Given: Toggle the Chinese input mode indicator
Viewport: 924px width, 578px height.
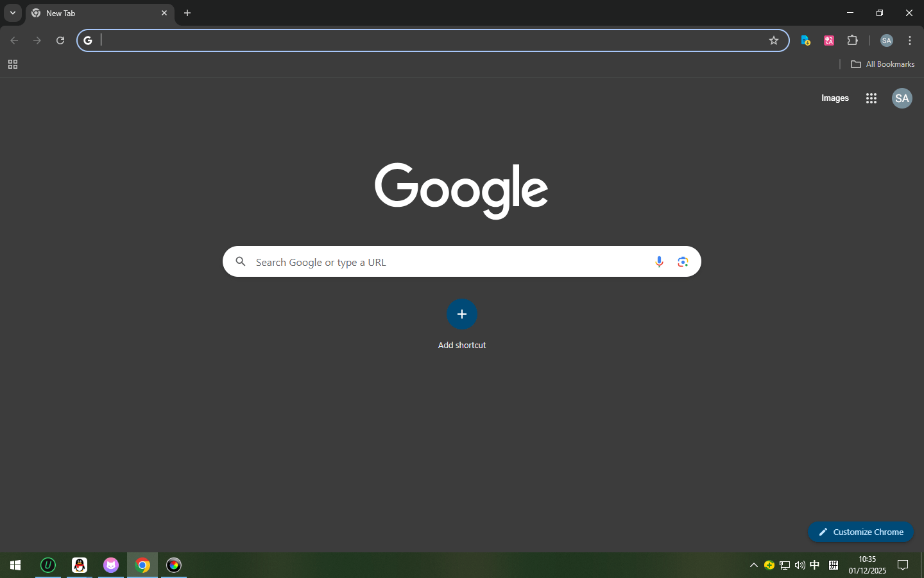Looking at the screenshot, I should (815, 565).
